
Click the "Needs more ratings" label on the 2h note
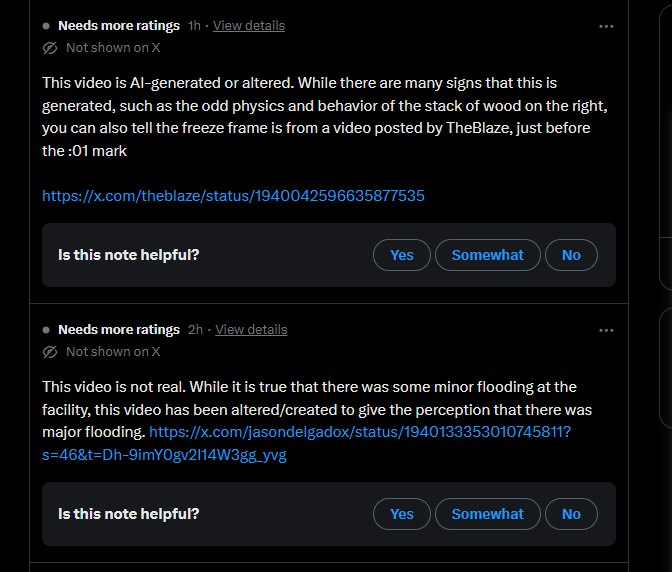coord(119,329)
